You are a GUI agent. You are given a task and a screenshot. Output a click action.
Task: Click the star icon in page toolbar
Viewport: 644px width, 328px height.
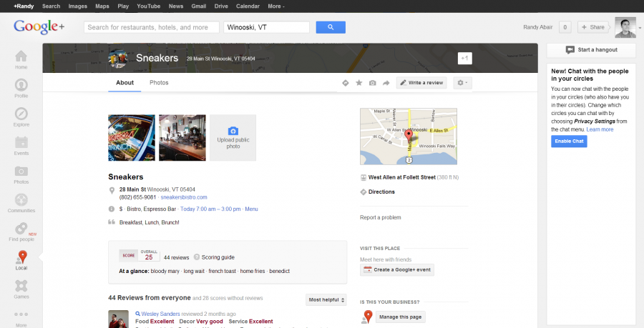[359, 83]
